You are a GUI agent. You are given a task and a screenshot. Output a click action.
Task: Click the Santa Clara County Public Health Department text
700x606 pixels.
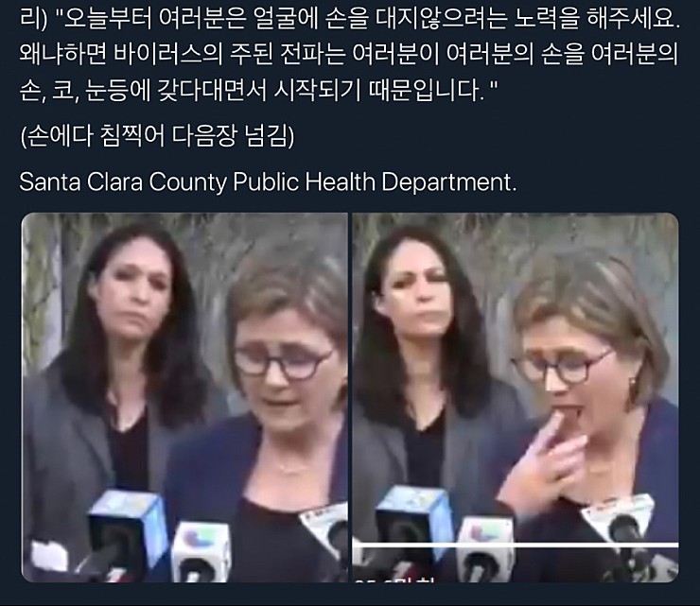click(268, 182)
